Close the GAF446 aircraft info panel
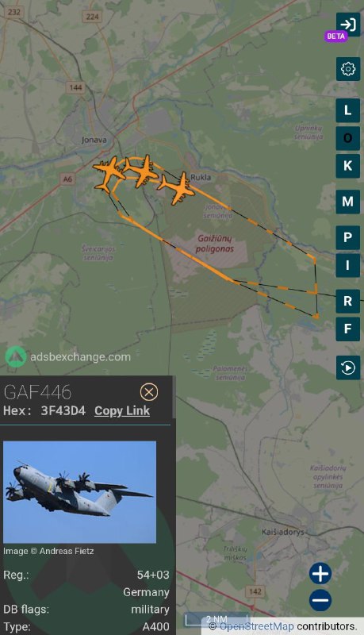Image resolution: width=364 pixels, height=635 pixels. (149, 392)
